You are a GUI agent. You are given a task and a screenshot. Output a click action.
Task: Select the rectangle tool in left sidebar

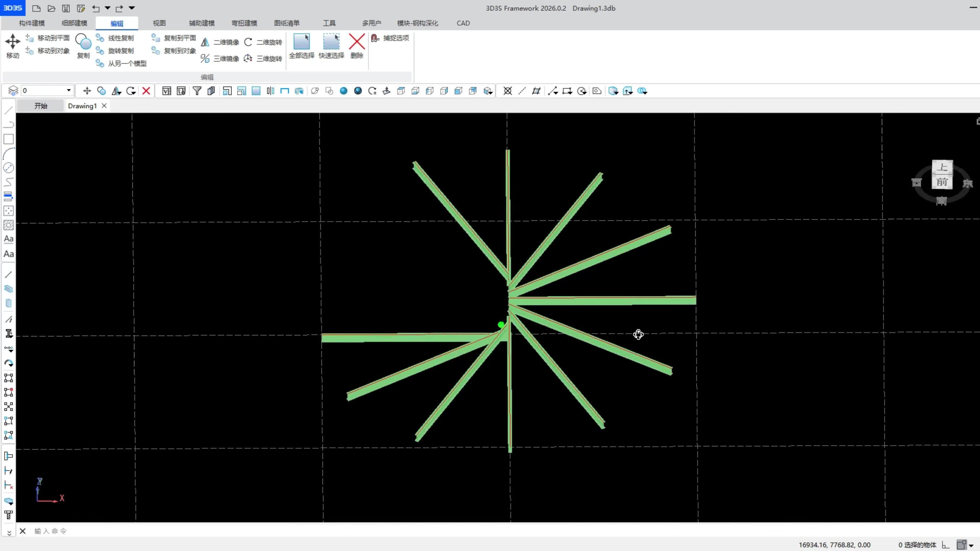coord(8,139)
